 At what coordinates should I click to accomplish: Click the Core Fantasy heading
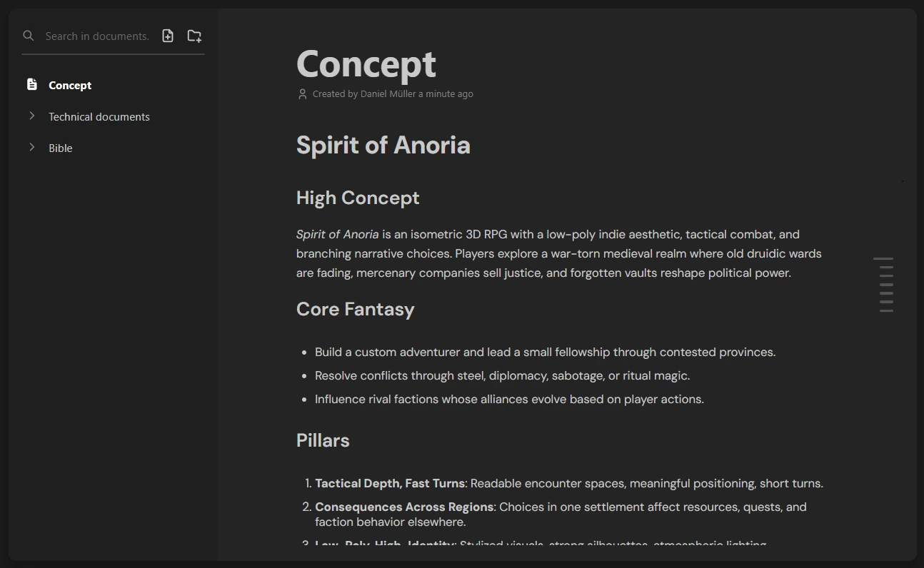pyautogui.click(x=355, y=309)
